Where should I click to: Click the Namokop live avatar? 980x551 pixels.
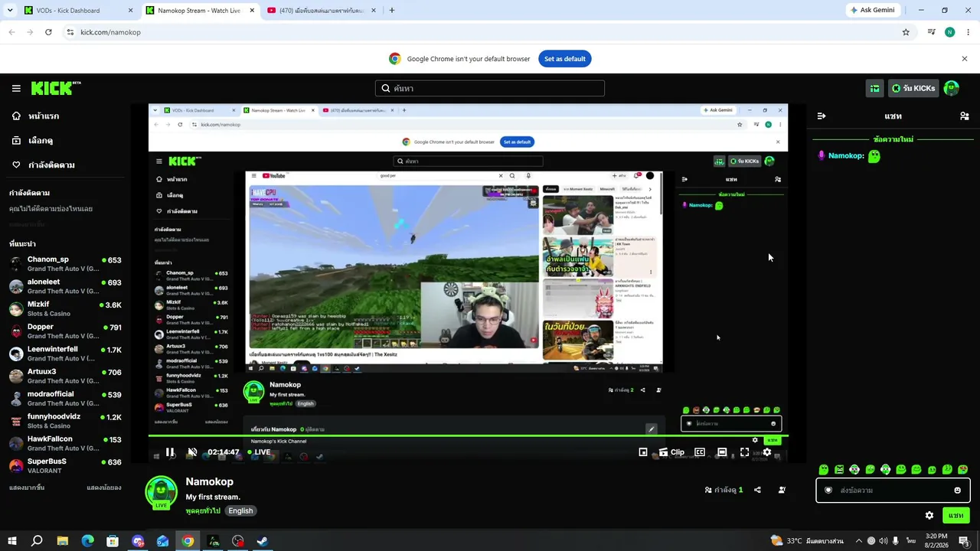162,492
